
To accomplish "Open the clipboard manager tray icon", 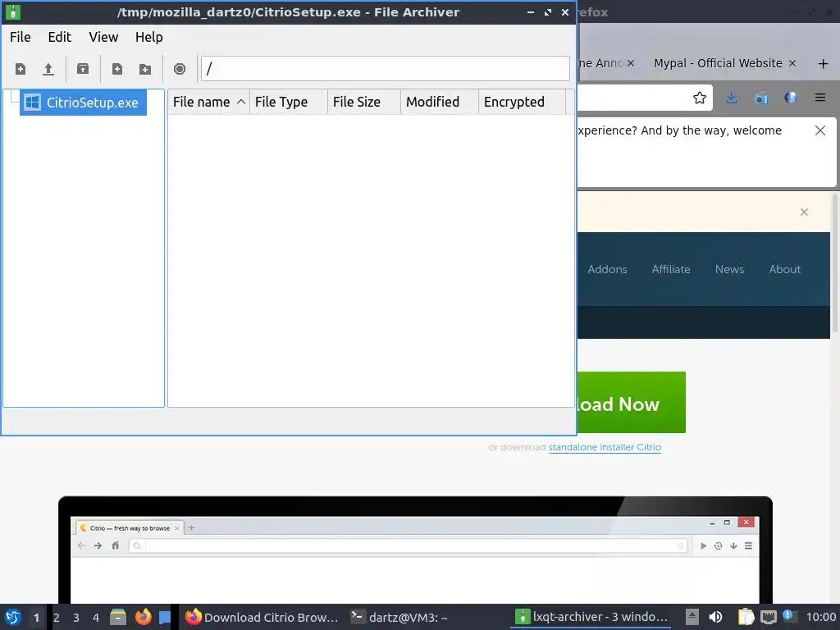I will click(745, 617).
